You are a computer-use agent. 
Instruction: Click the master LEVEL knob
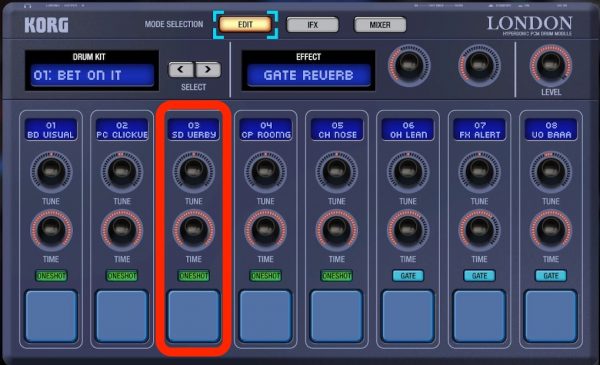(551, 65)
